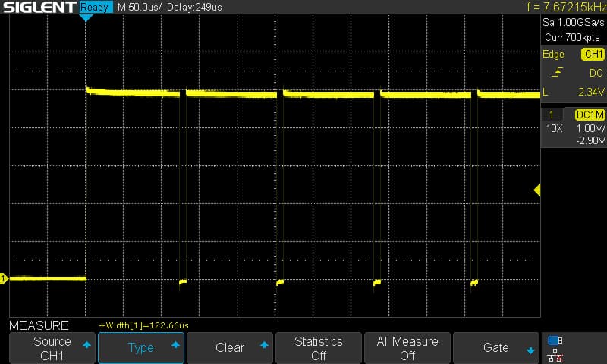Click the L trigger level label
This screenshot has height=364, width=607.
(x=546, y=92)
